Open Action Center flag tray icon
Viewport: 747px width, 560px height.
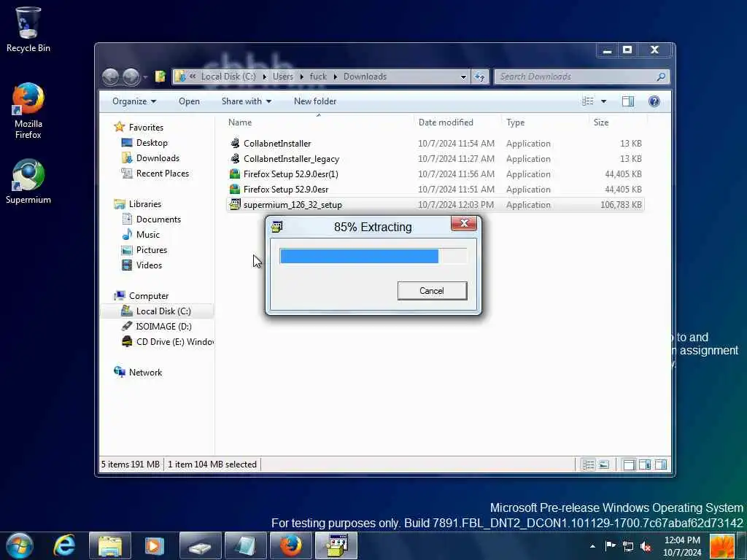(x=611, y=546)
